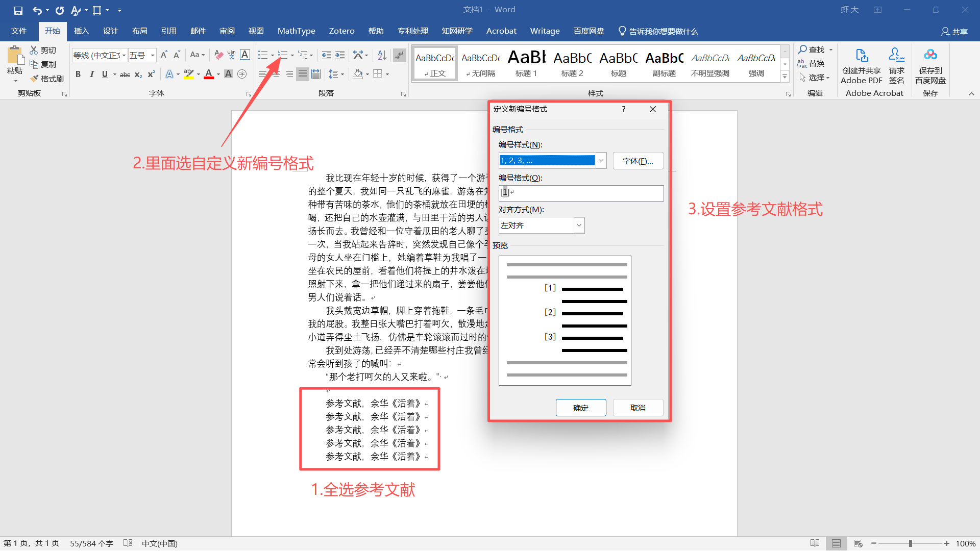Click the Save icon in the quick access toolbar
The height and width of the screenshot is (551, 980).
18,10
